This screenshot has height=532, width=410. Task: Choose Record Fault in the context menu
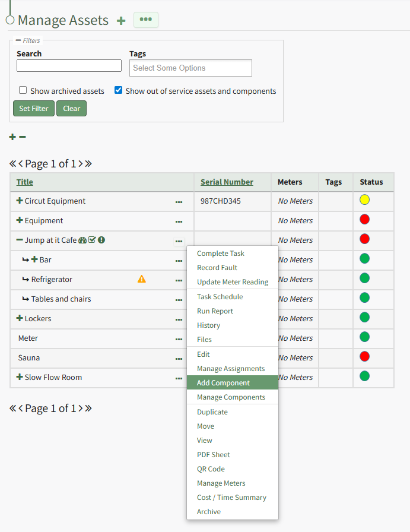(217, 268)
